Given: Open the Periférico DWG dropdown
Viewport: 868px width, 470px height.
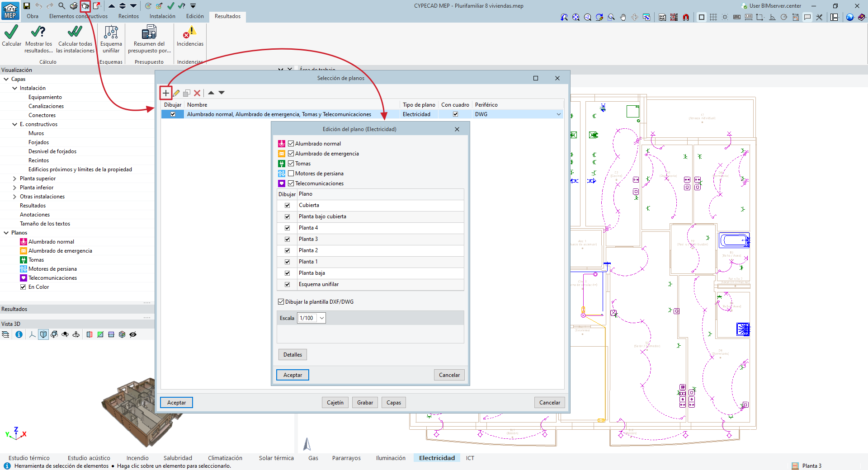Looking at the screenshot, I should click(558, 114).
